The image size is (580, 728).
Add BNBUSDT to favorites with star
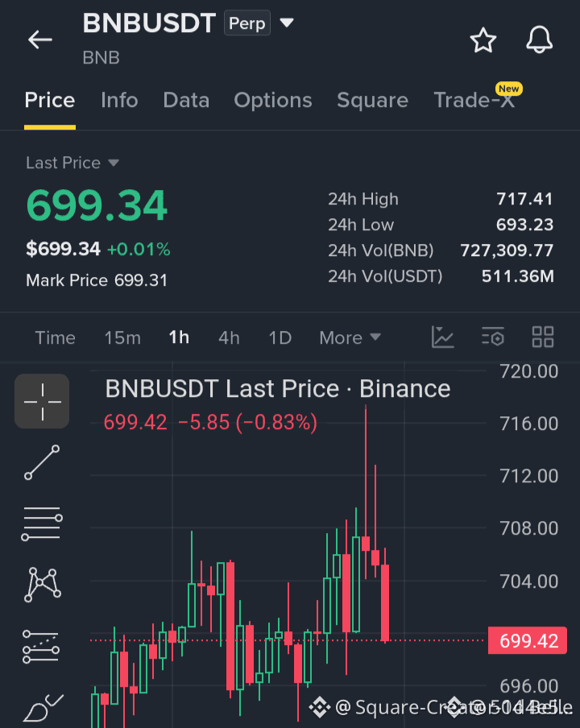coord(483,40)
